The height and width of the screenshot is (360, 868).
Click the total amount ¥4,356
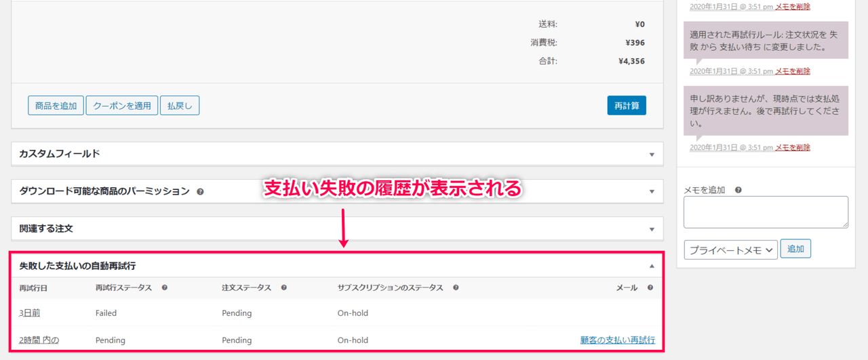click(631, 61)
